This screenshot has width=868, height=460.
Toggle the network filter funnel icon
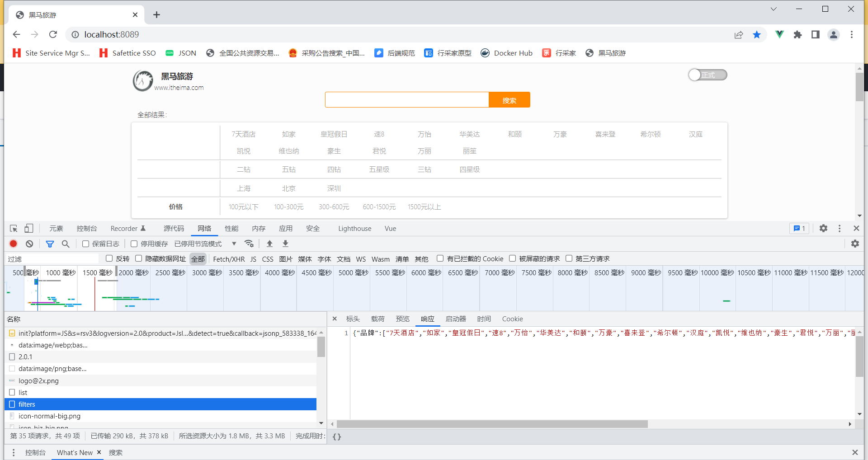50,244
